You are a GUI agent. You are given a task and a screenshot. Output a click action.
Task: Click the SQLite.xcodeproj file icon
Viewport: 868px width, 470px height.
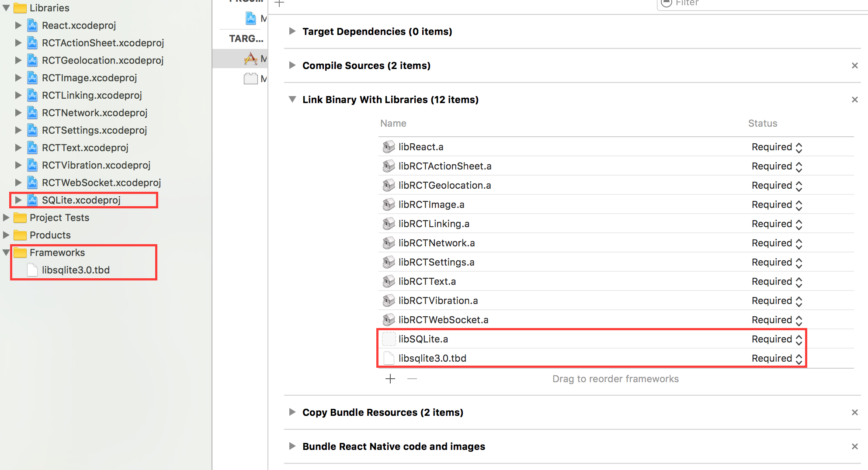[x=32, y=200]
